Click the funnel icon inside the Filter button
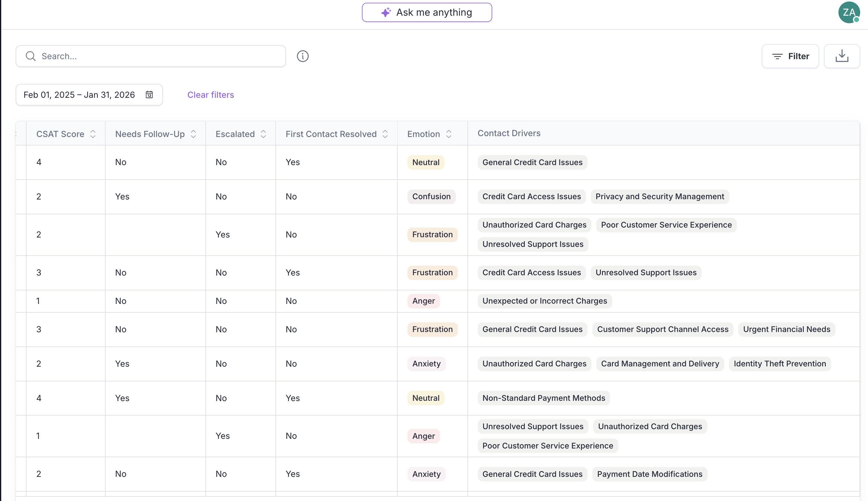The width and height of the screenshot is (868, 501). [x=778, y=56]
